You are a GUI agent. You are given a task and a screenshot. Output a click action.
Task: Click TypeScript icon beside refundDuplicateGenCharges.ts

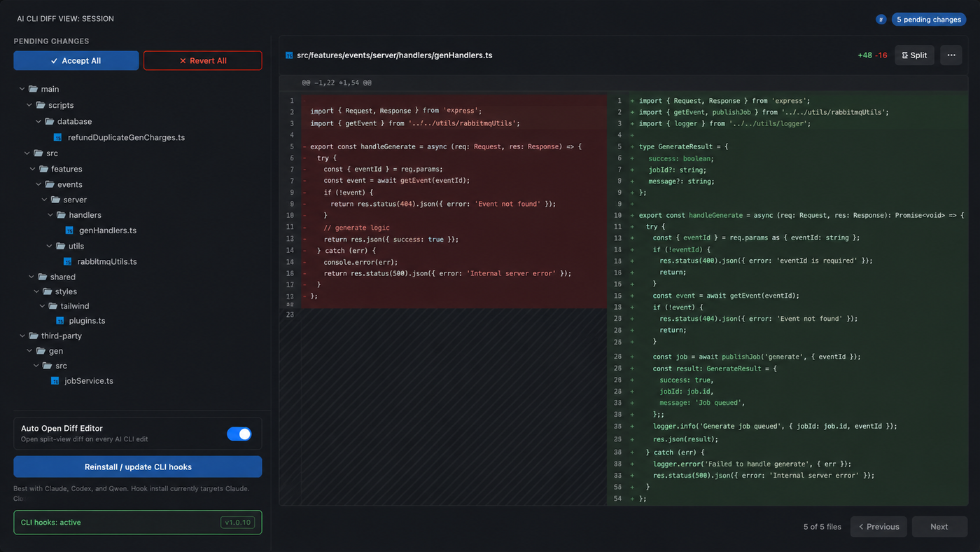click(58, 138)
